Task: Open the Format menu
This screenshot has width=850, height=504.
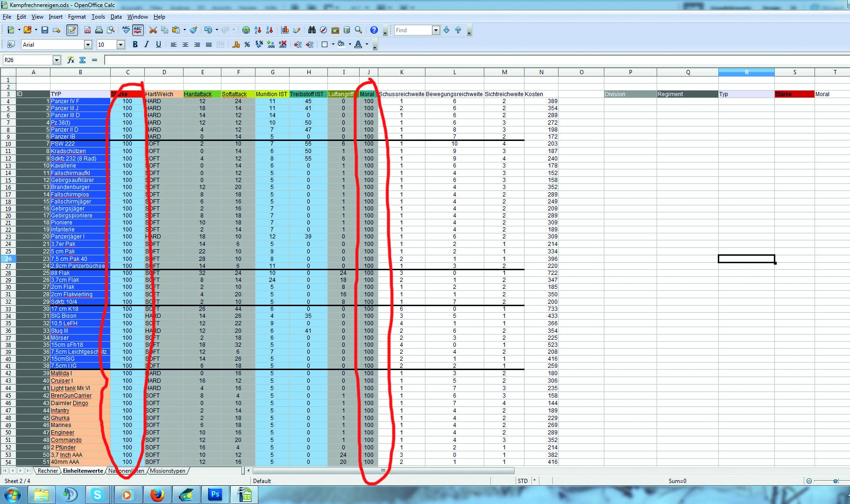Action: [x=77, y=17]
